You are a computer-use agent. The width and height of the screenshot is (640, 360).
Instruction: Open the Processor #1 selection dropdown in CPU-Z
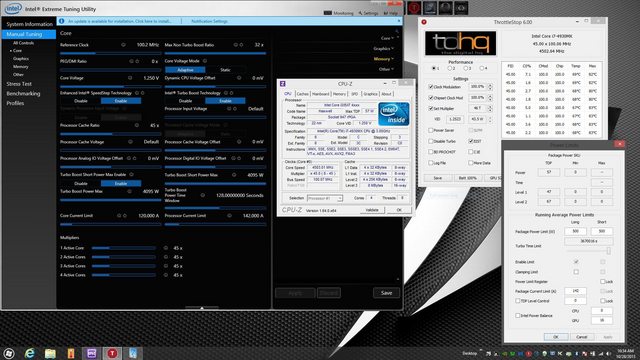click(324, 198)
